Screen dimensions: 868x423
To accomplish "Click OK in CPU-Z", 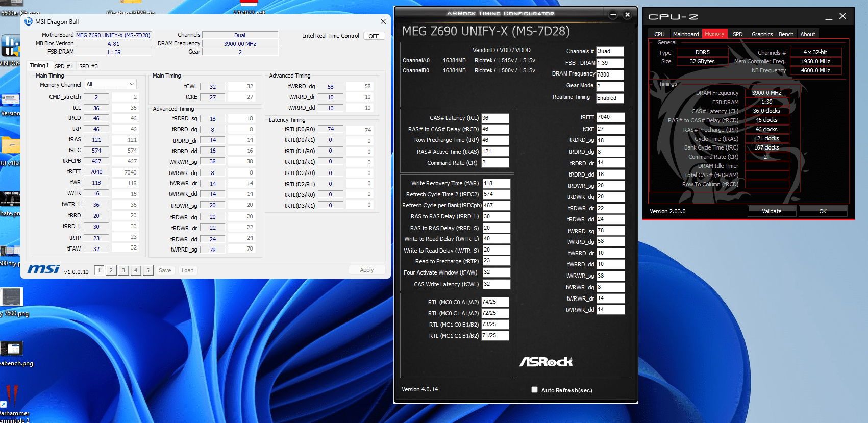I will point(823,211).
